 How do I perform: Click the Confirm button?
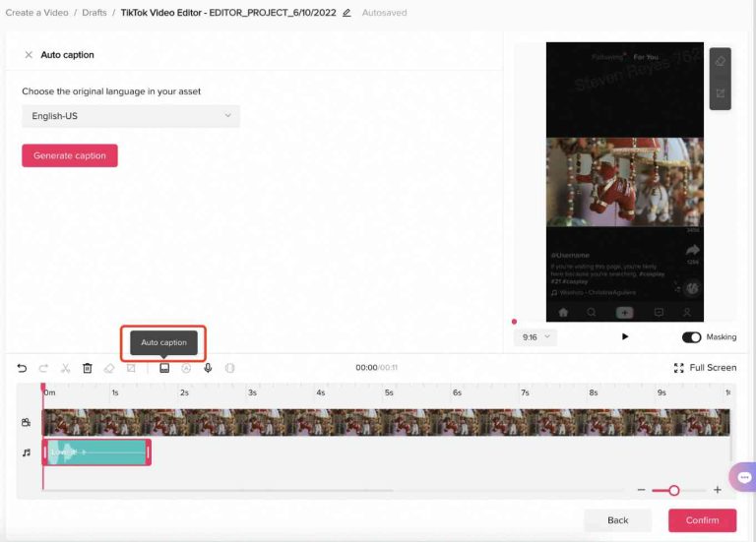702,520
